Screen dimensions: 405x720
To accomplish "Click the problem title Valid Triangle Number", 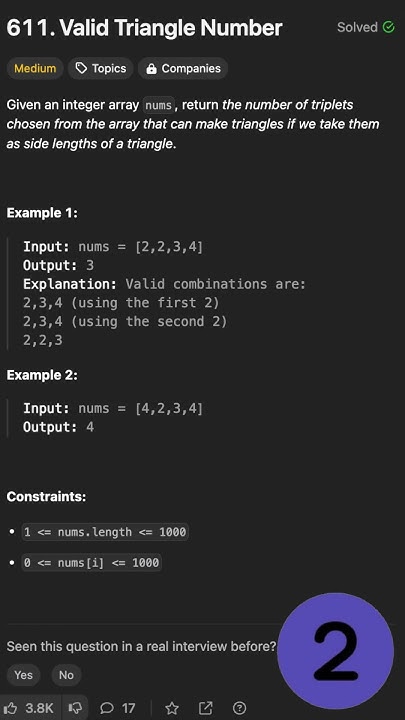I will pos(171,28).
